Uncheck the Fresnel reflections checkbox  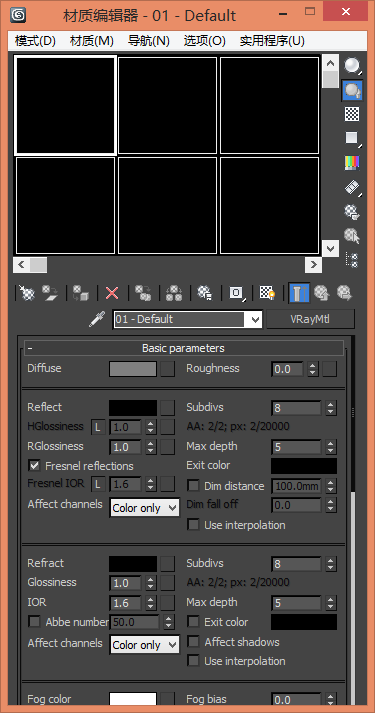coord(34,466)
